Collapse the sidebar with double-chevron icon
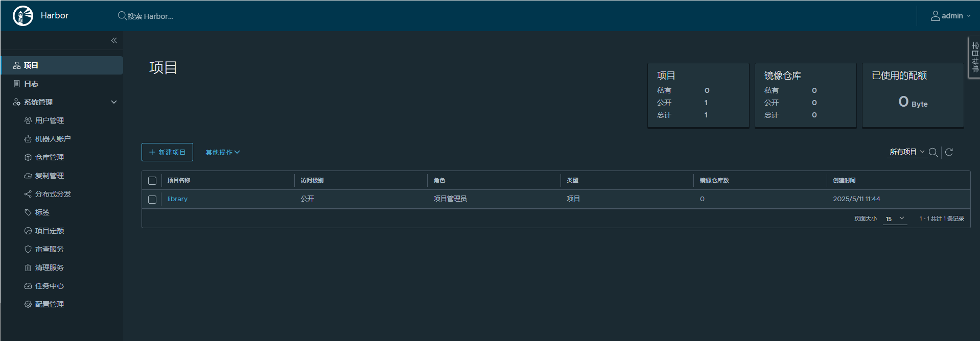The height and width of the screenshot is (341, 980). click(x=114, y=40)
